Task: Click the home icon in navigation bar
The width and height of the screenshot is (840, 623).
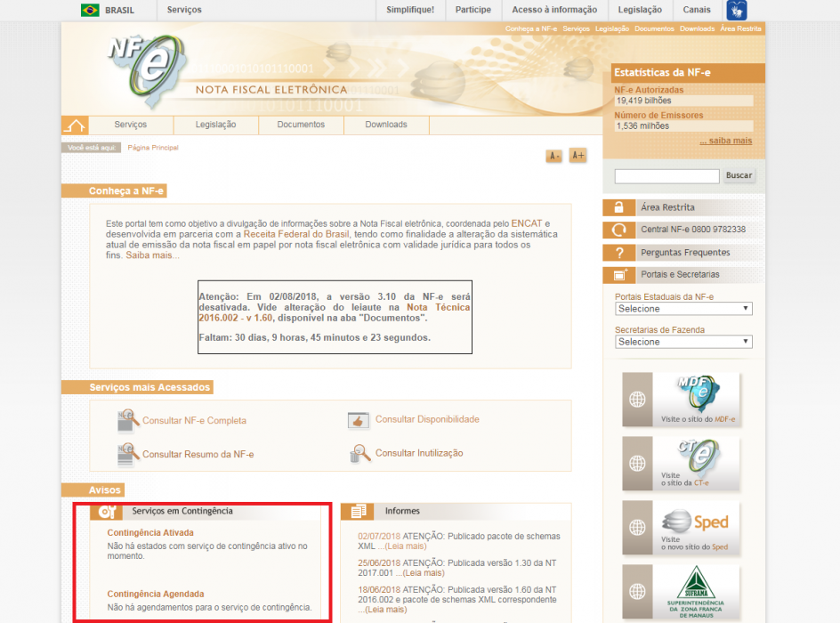Action: (75, 125)
